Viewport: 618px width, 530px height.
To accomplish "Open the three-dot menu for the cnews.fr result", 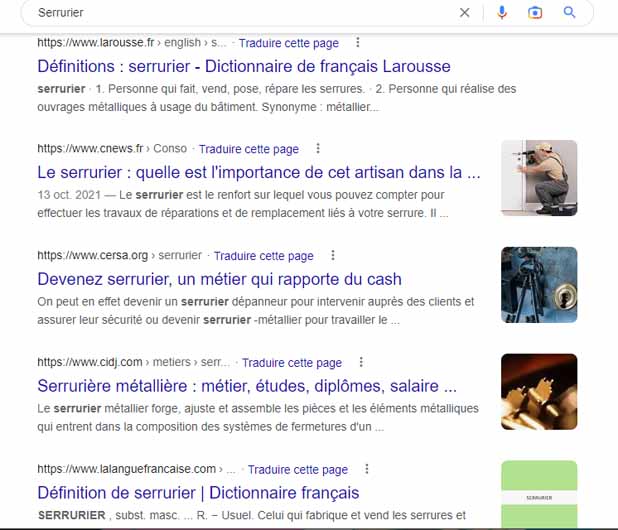I will point(318,149).
